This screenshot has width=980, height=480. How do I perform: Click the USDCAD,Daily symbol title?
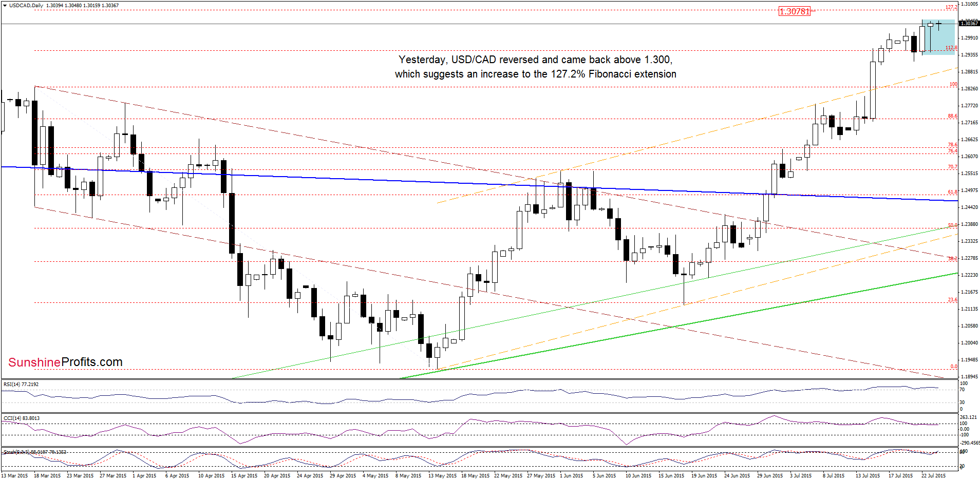(x=26, y=6)
